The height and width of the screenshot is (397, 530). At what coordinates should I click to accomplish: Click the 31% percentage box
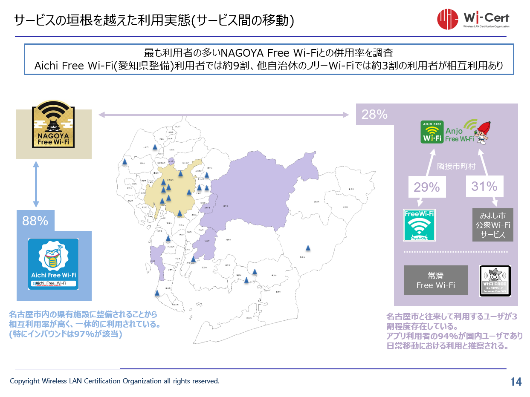484,186
